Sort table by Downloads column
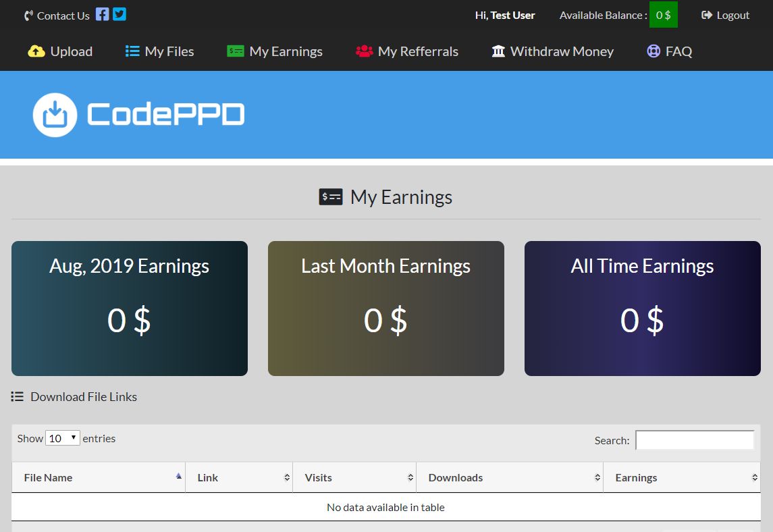 [510, 477]
